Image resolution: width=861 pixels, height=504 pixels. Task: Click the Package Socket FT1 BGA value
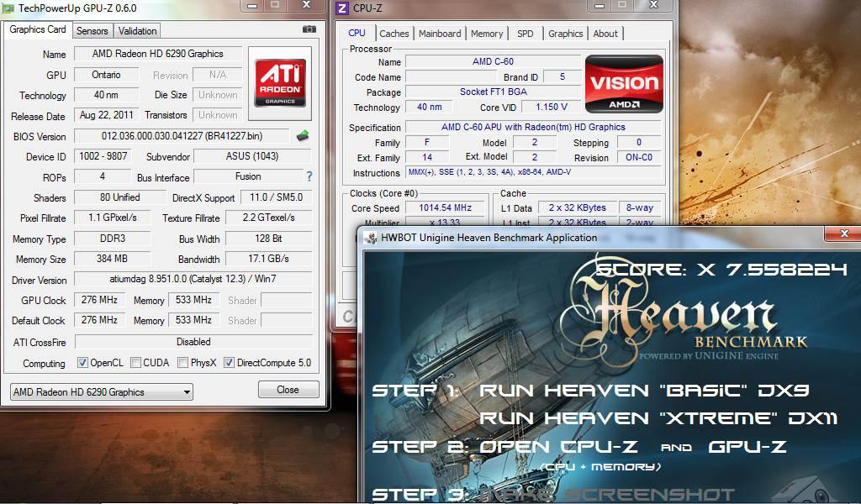tap(493, 92)
